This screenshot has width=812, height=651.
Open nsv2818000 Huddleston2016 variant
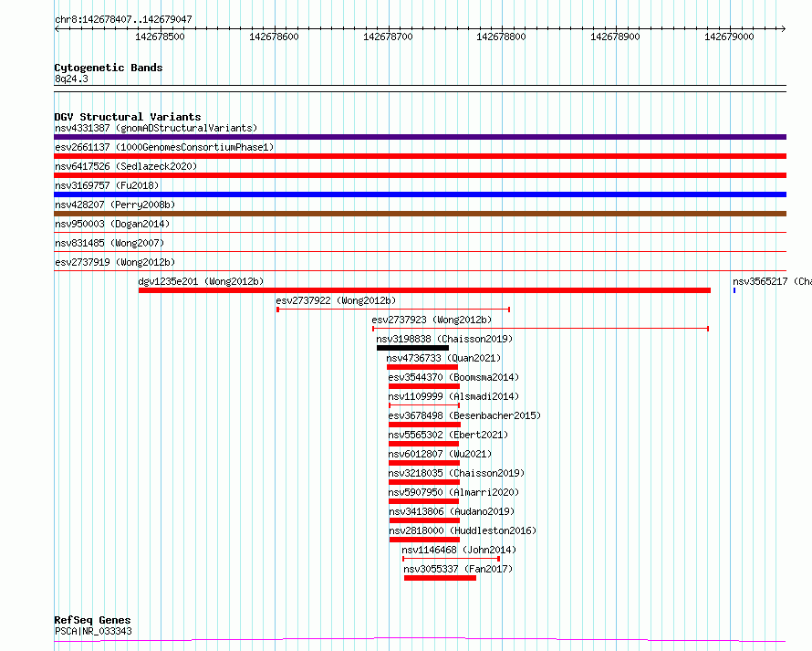pos(463,530)
